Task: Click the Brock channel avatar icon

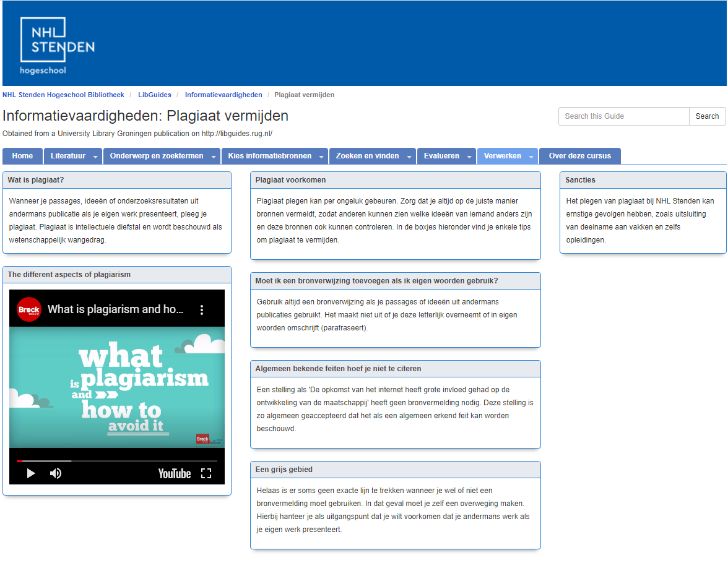Action: pyautogui.click(x=29, y=309)
